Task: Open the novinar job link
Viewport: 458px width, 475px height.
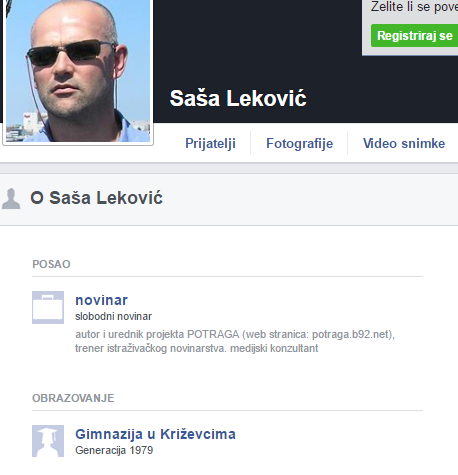Action: [x=101, y=300]
